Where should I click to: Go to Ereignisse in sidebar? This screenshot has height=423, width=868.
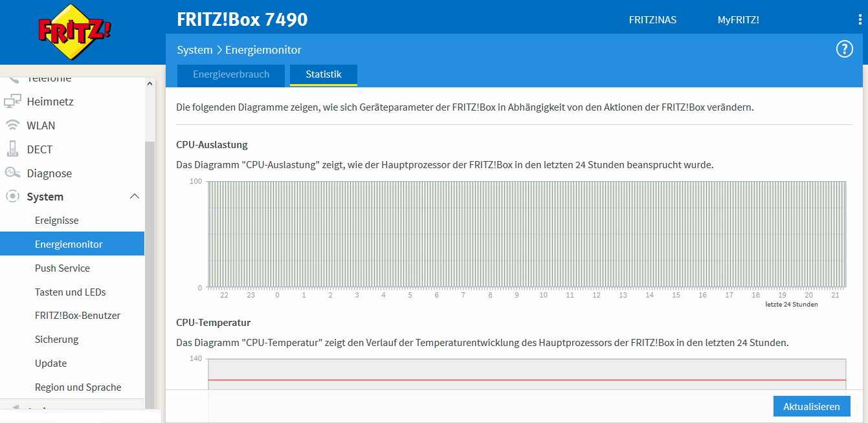57,221
